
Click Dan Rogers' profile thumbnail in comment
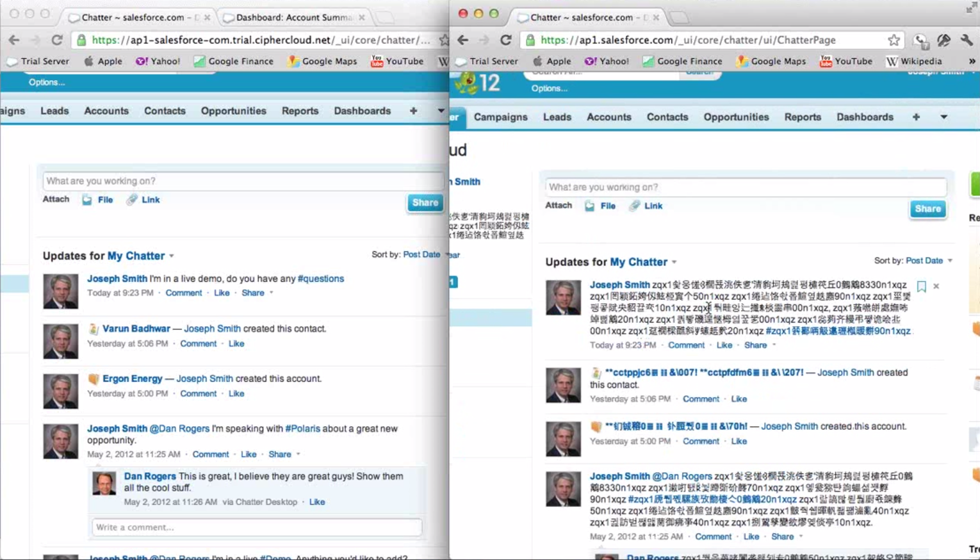pos(104,484)
